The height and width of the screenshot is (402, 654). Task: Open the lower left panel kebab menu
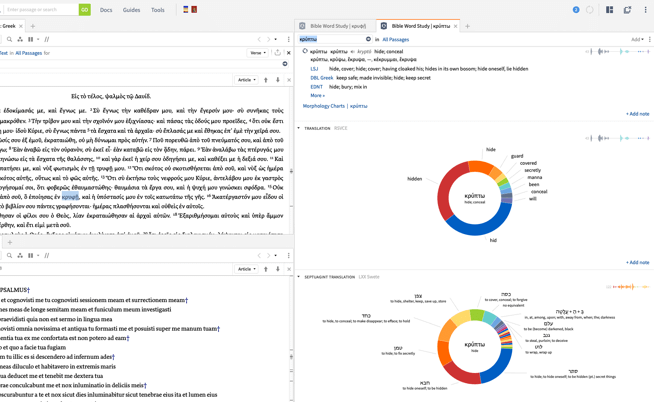click(x=288, y=255)
